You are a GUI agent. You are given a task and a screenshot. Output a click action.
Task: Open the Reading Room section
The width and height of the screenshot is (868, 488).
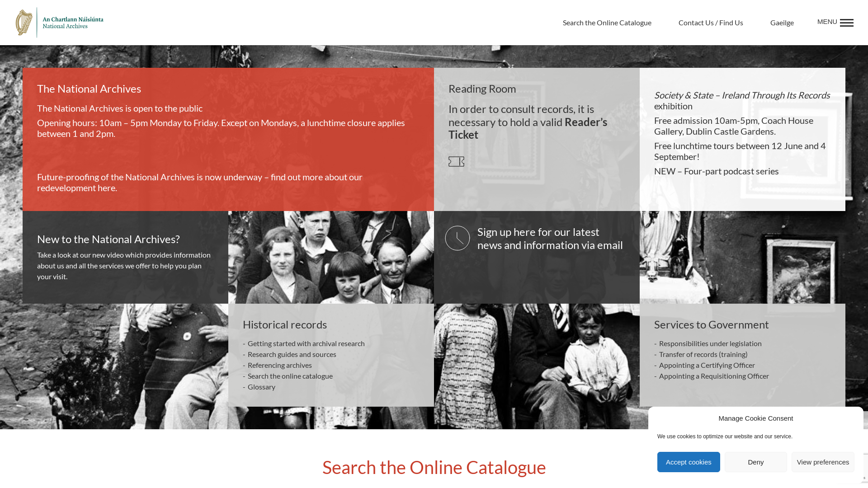pyautogui.click(x=482, y=89)
